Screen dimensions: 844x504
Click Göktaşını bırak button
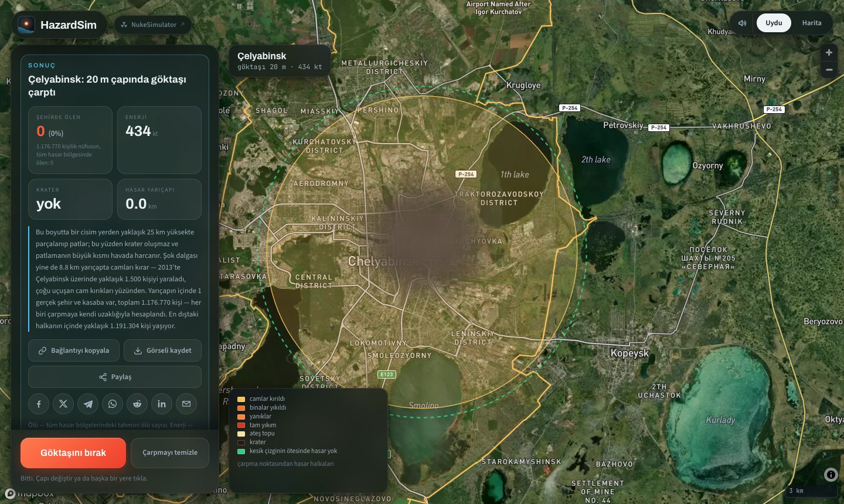73,453
